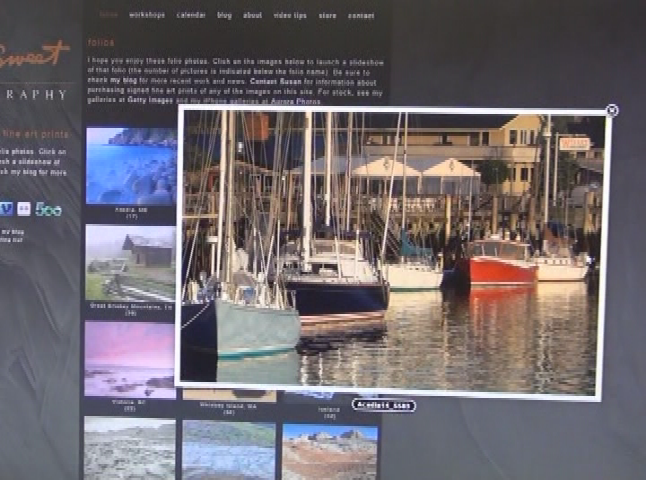Image resolution: width=646 pixels, height=480 pixels.
Task: Open the Aurora Photos link
Action: [x=296, y=101]
